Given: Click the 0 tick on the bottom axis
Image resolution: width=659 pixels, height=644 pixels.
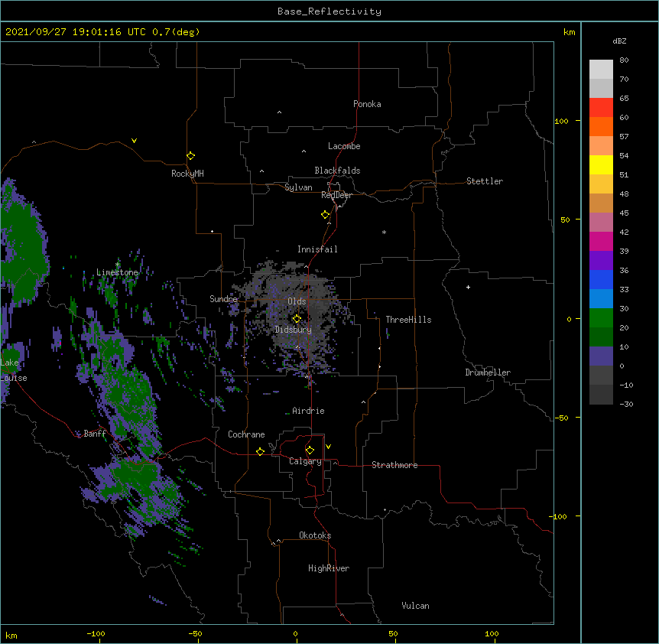Looking at the screenshot, I should point(295,633).
